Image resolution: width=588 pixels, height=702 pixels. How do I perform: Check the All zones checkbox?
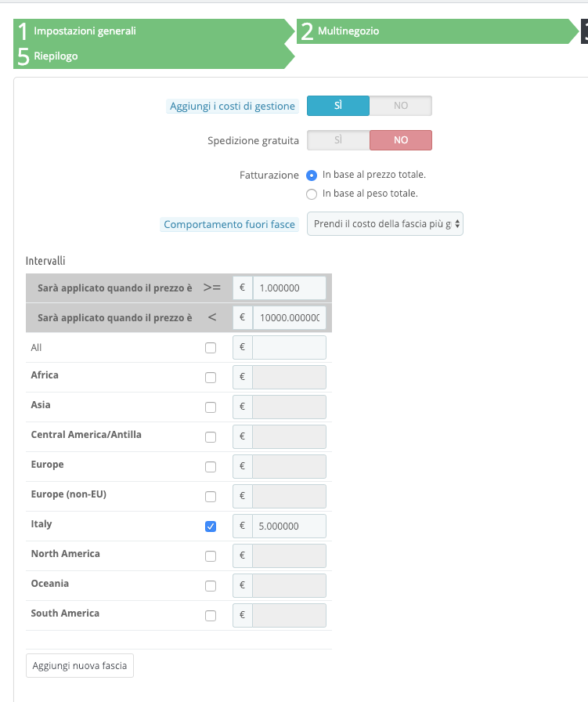point(211,348)
